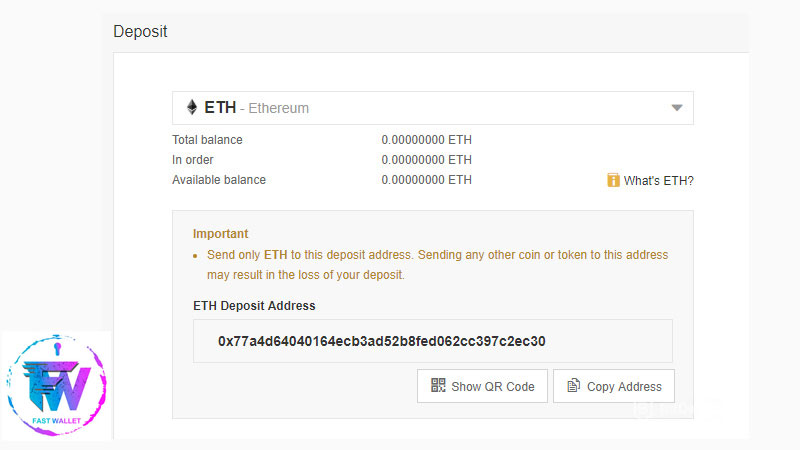
Task: Click the orange info icon beside What's ETH
Action: (613, 180)
